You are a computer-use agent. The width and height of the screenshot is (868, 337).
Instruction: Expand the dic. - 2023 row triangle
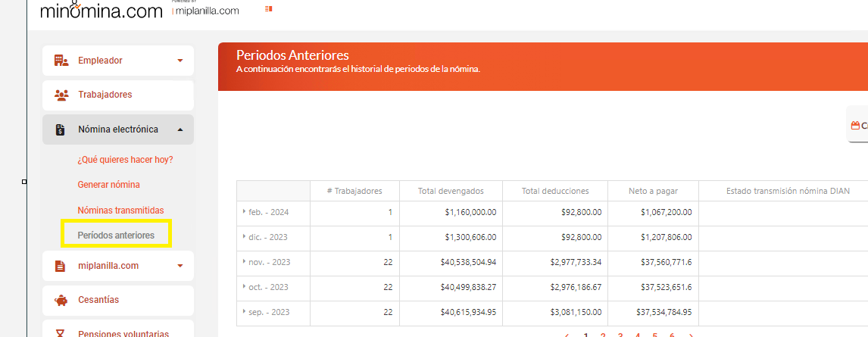(244, 236)
